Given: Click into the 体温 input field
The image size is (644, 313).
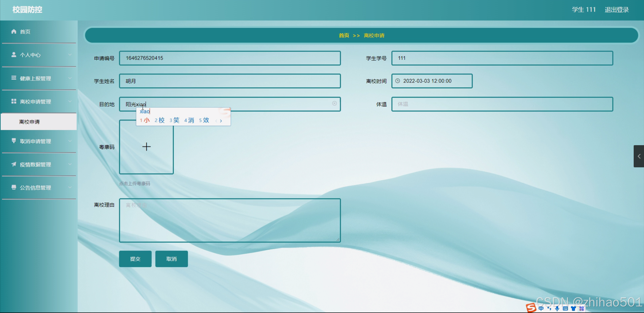Looking at the screenshot, I should [x=502, y=104].
